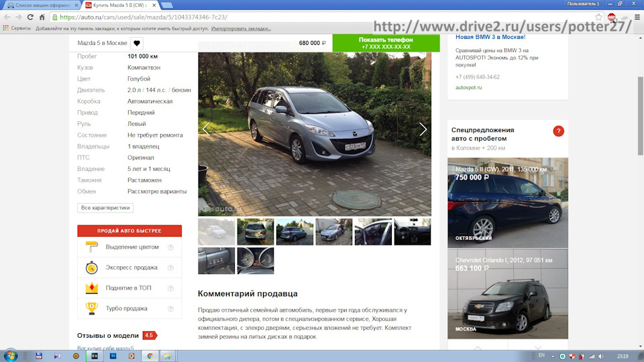The height and width of the screenshot is (362, 644).
Task: Open Photoshop from the taskbar
Action: [113, 356]
